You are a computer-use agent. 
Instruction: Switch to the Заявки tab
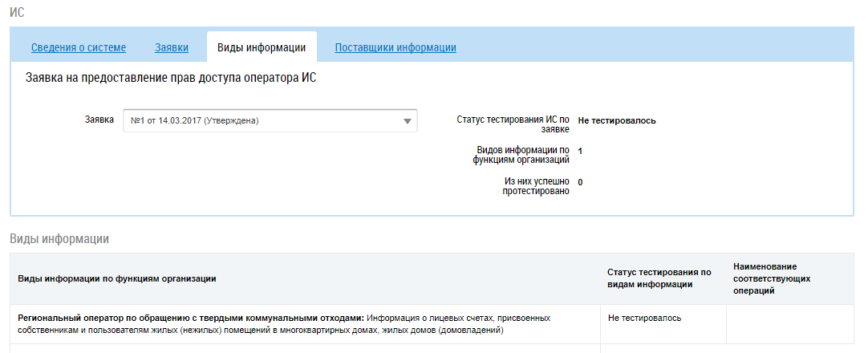click(172, 47)
